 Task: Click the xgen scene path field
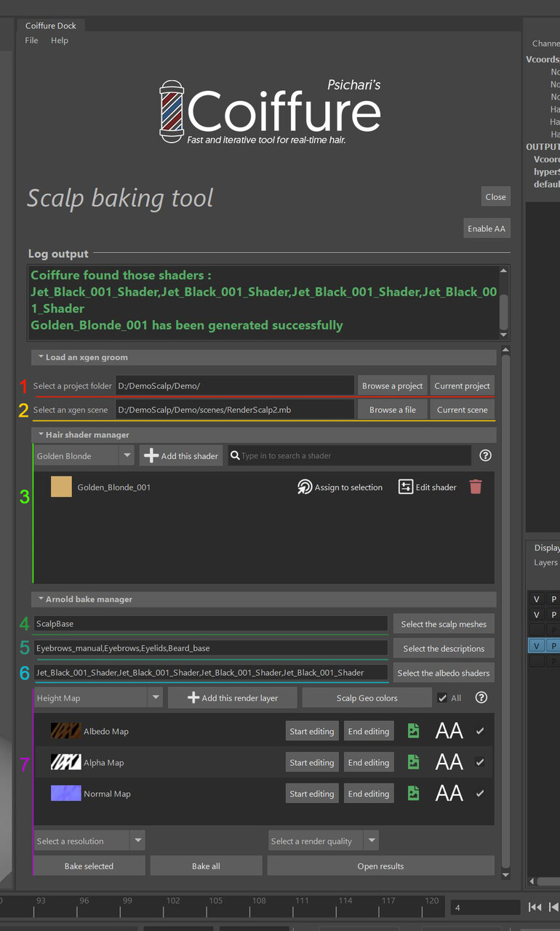[234, 409]
